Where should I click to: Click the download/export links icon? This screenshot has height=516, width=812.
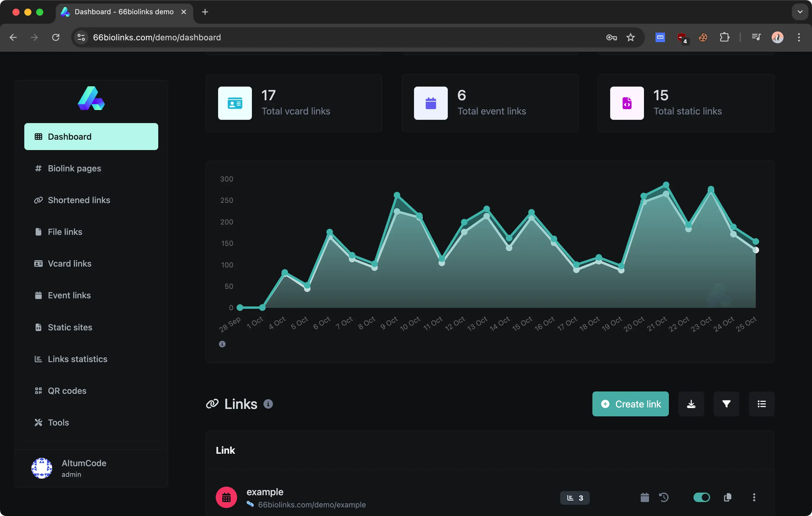coord(691,404)
